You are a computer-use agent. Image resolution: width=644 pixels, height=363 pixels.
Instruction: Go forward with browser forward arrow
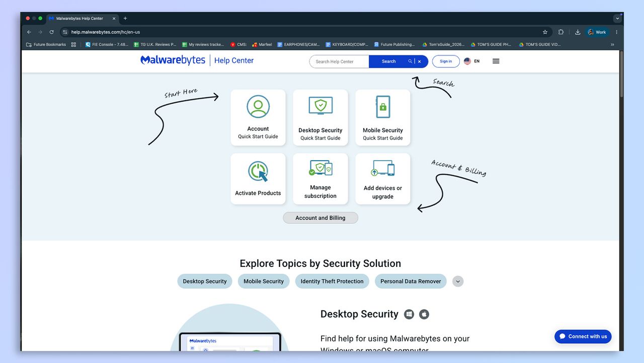point(40,32)
